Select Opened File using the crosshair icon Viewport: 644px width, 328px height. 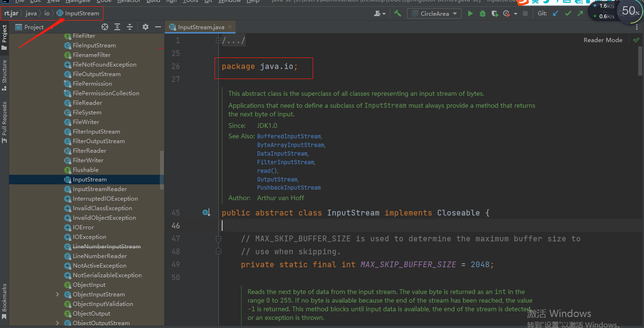[104, 27]
